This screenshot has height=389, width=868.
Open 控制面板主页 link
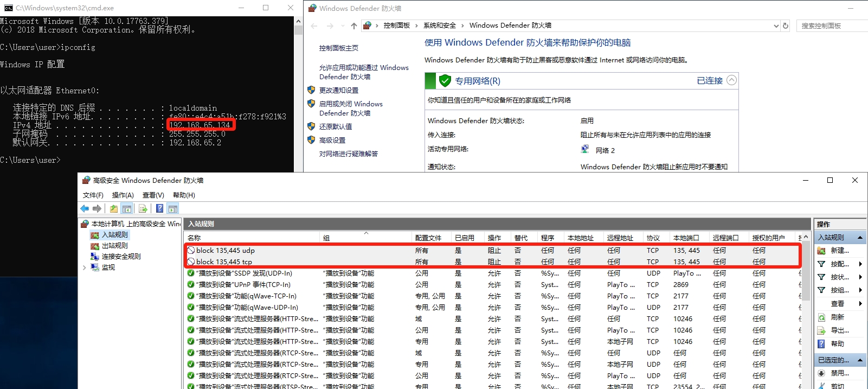point(339,48)
